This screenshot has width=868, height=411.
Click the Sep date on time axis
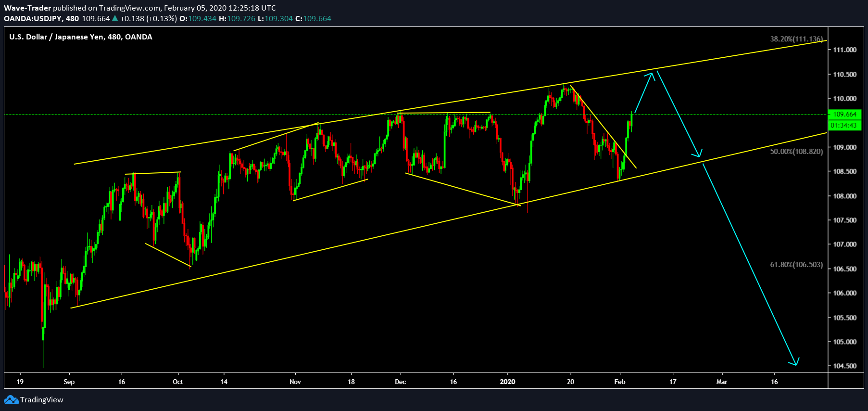[69, 382]
